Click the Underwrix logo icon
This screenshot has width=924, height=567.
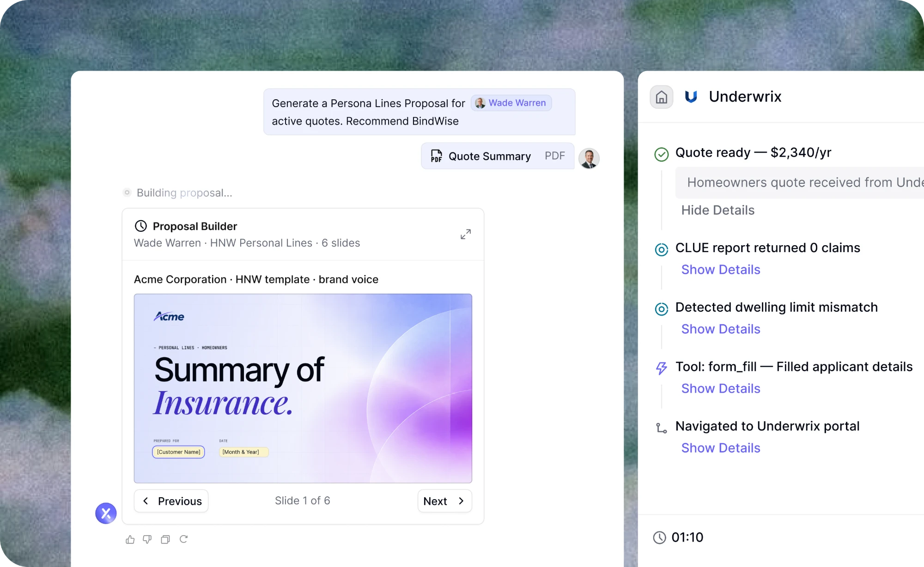691,97
